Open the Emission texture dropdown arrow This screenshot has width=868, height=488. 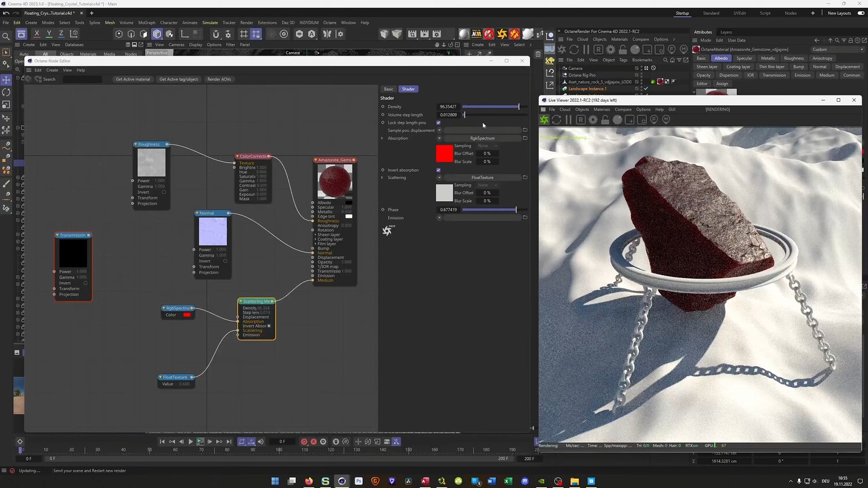click(439, 218)
